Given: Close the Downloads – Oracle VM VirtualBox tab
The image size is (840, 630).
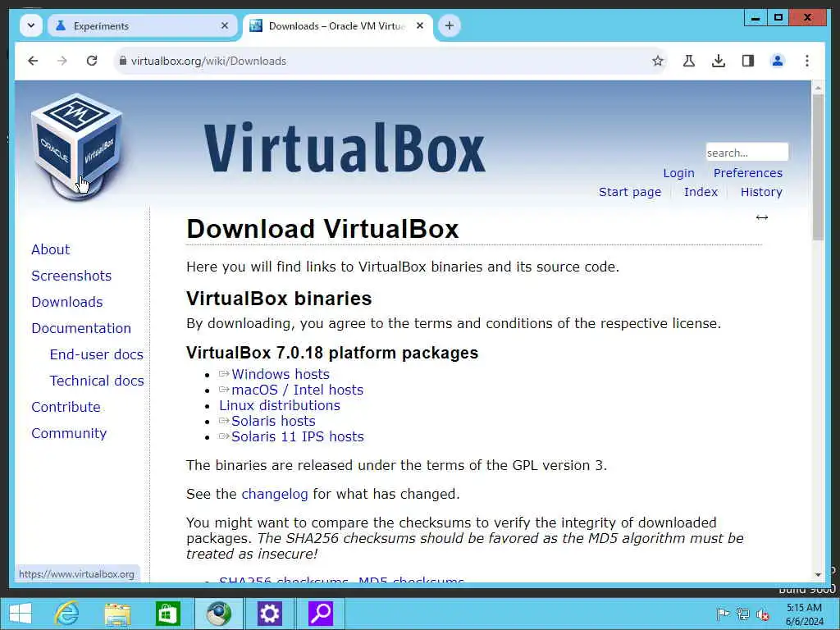Looking at the screenshot, I should (x=420, y=25).
